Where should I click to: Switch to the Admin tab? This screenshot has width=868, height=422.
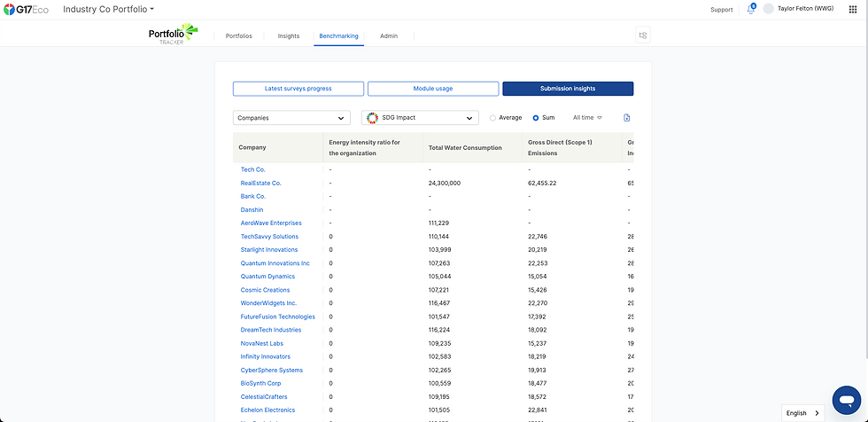point(389,36)
